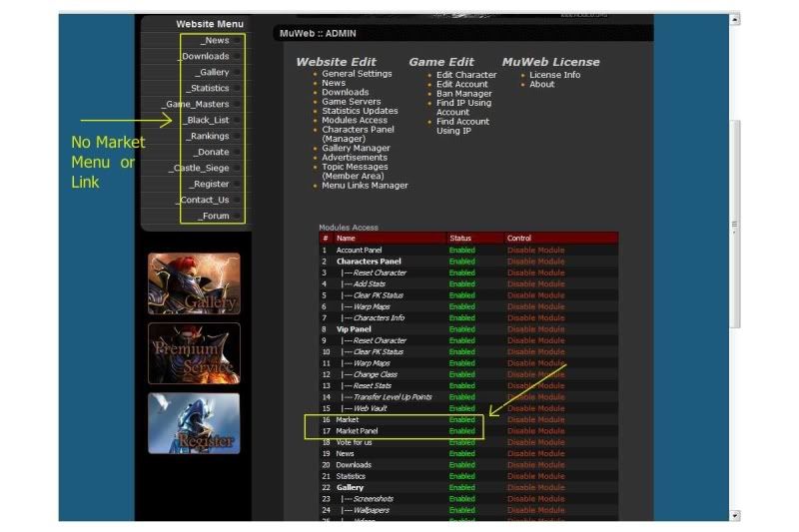Screen dimensions: 799x532
Task: Click the scrollbar down arrow
Action: pos(736,515)
